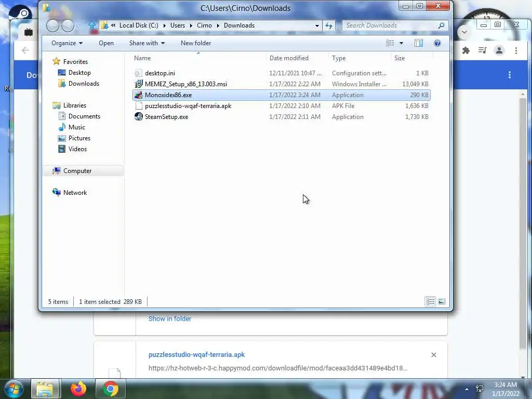Viewport: 532px width, 399px height.
Task: Open Chrome tab search chevron
Action: [464, 32]
